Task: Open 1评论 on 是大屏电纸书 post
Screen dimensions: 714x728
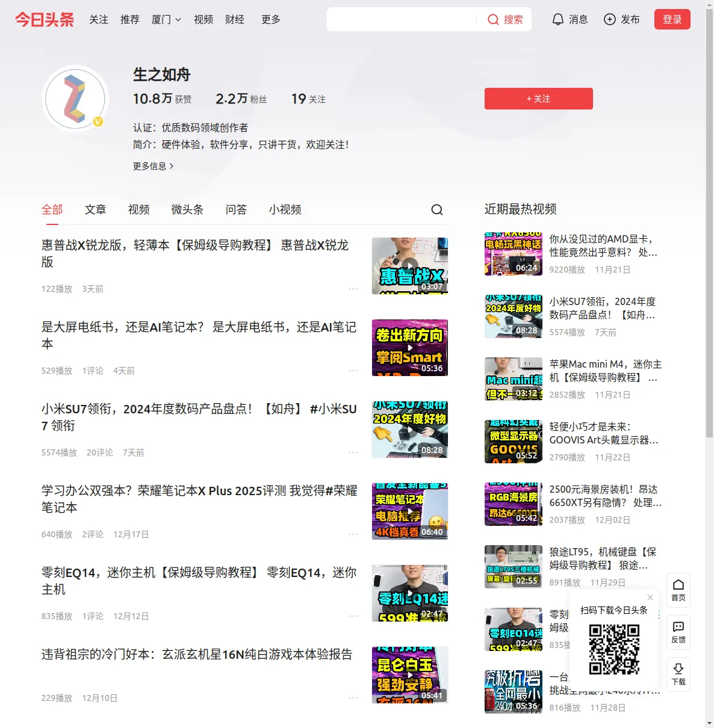Action: pyautogui.click(x=93, y=371)
